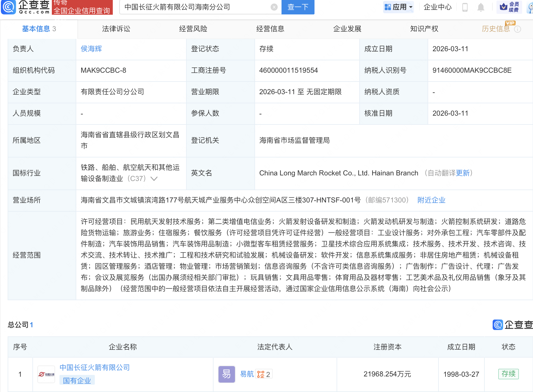Open the 中国长征火箭有限公司 parent company link
This screenshot has width=533, height=392.
point(95,368)
